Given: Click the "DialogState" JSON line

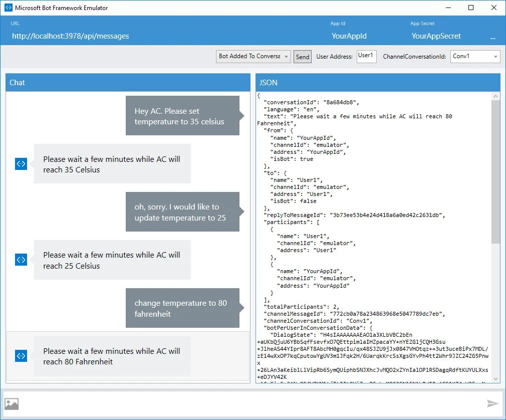Looking at the screenshot, I should (x=341, y=335).
